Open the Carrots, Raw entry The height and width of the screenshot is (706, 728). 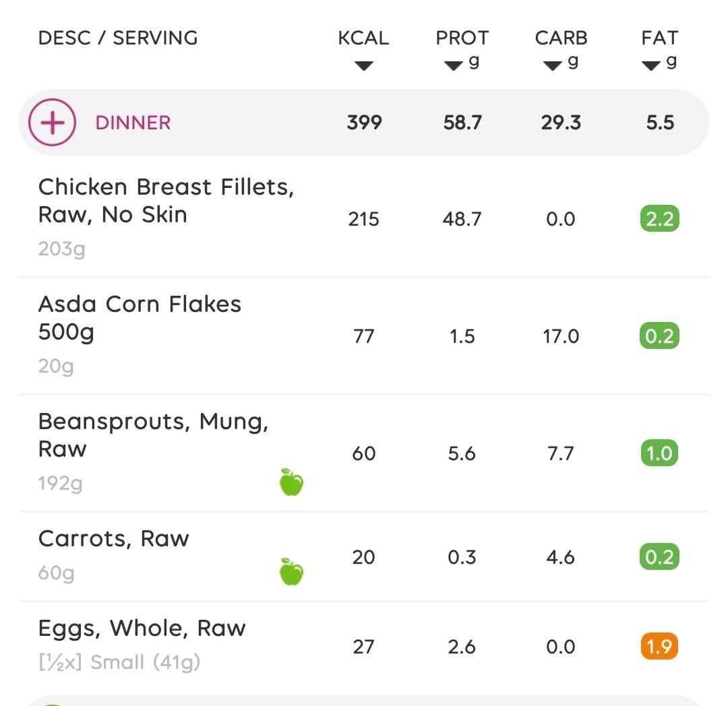click(x=364, y=556)
